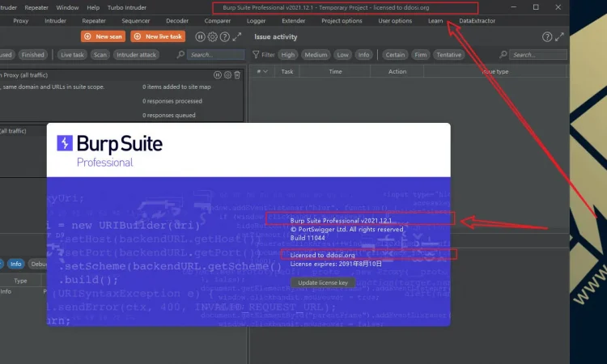Open the DataExtractor tab
Viewport: 607px width, 364px height.
tap(477, 21)
